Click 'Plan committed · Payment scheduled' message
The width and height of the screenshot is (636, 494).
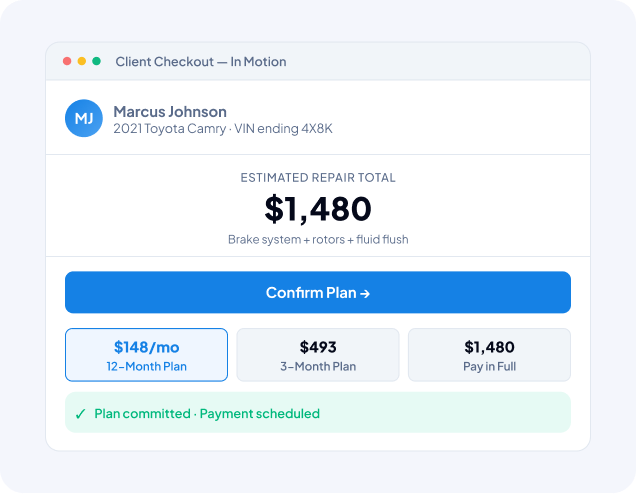207,414
